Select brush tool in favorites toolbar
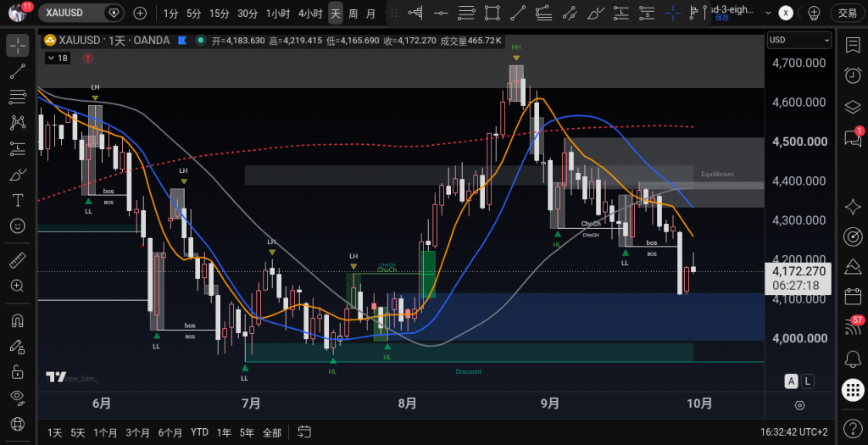 coord(595,13)
